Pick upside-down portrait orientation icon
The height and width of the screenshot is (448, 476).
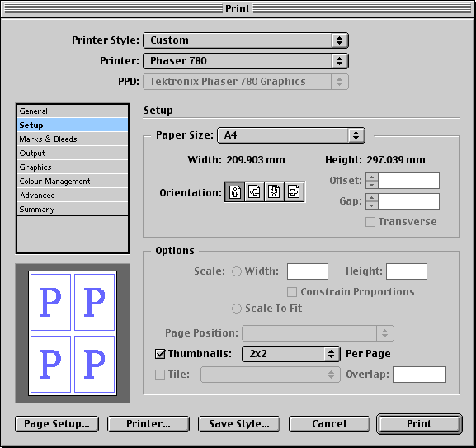point(274,192)
